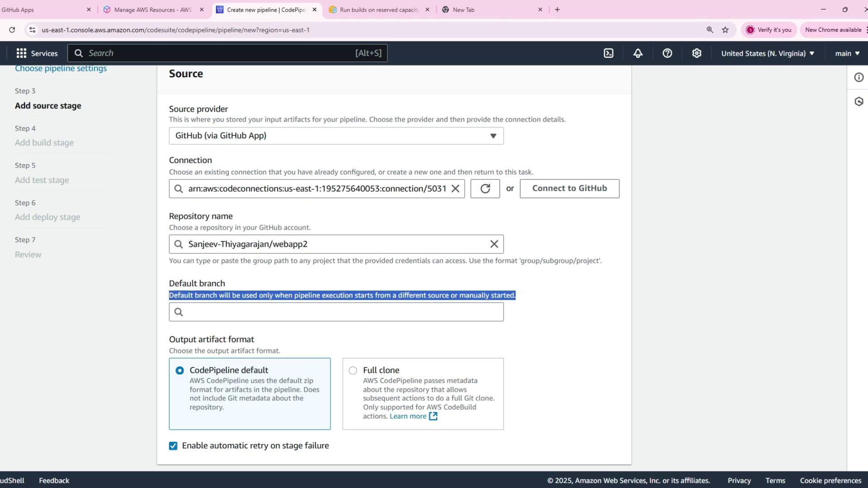The height and width of the screenshot is (488, 868).
Task: Open the Terms link
Action: pyautogui.click(x=775, y=480)
